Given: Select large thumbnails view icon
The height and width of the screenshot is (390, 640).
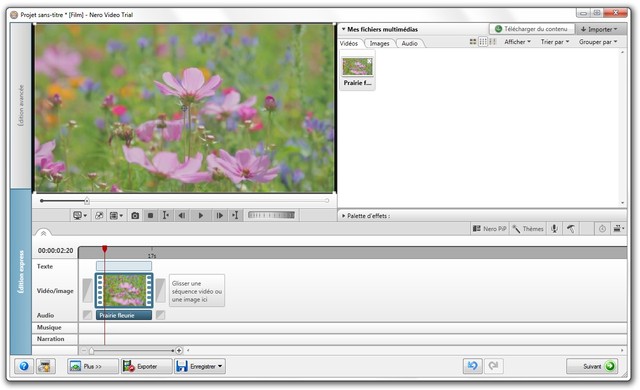Looking at the screenshot, I should (473, 42).
